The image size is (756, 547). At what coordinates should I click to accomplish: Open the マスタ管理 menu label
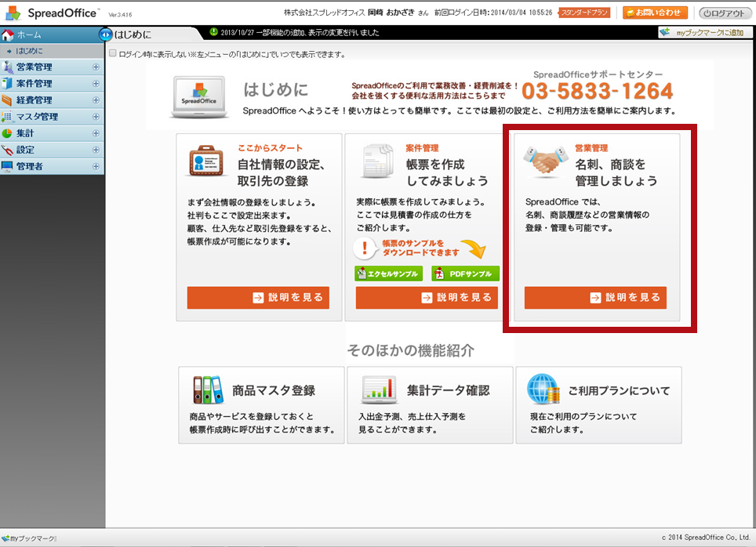37,117
